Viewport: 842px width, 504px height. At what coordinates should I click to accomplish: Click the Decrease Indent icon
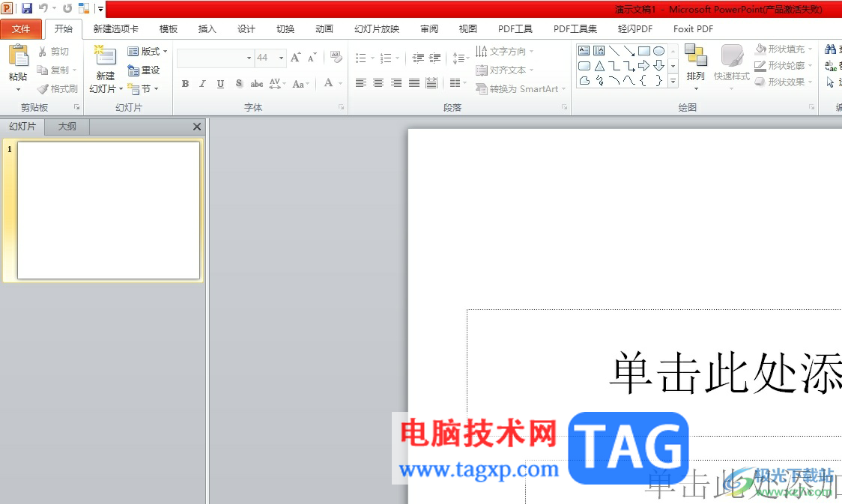pos(418,58)
